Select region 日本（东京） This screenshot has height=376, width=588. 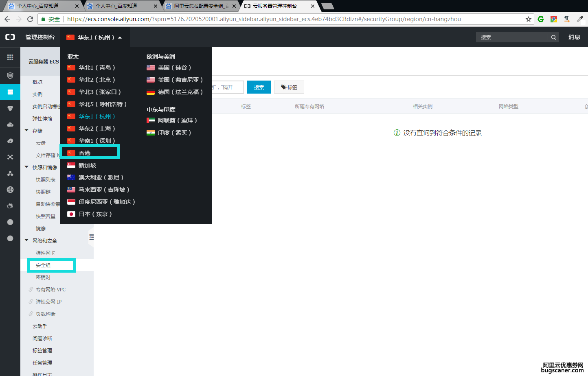[x=90, y=214]
